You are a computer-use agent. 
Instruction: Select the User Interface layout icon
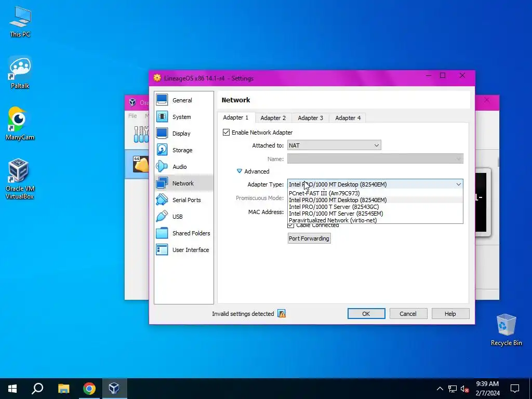click(x=162, y=249)
